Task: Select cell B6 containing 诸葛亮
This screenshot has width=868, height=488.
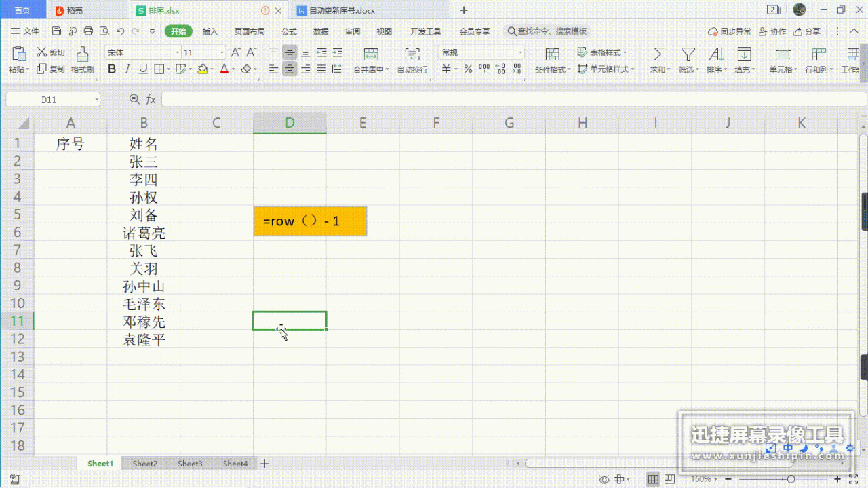Action: (144, 233)
